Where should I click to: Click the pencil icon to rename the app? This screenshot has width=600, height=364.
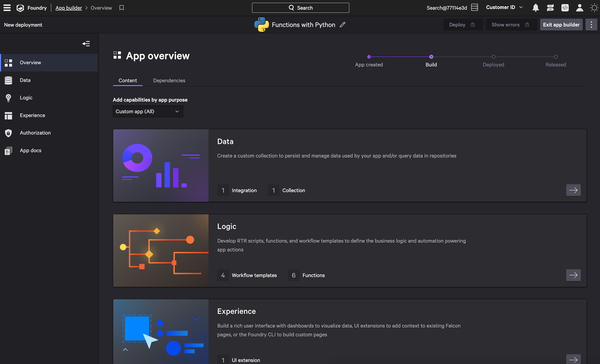(x=343, y=25)
